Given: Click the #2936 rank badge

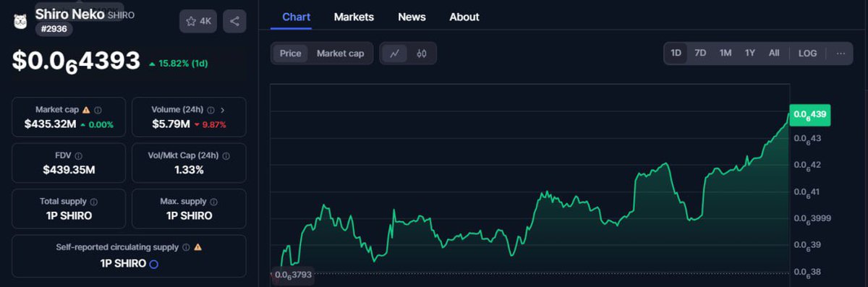Looking at the screenshot, I should tap(54, 29).
